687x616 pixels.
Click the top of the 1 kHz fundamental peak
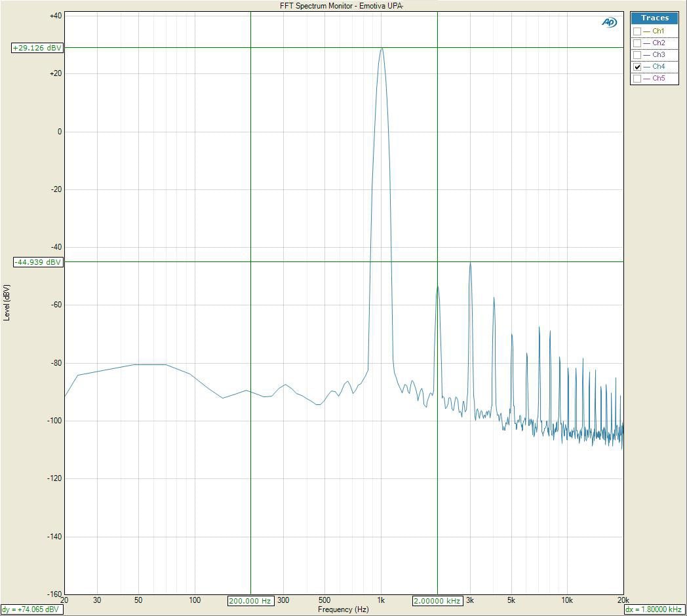click(x=381, y=48)
